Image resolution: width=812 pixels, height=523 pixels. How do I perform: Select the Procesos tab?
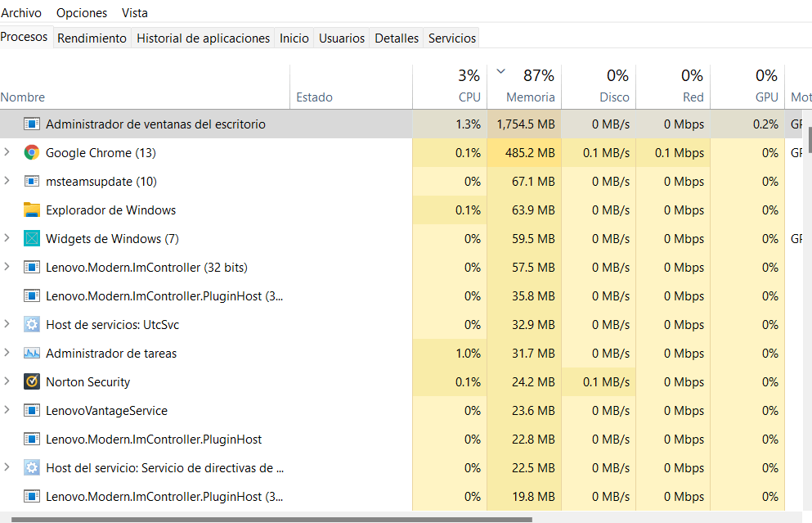[x=25, y=37]
